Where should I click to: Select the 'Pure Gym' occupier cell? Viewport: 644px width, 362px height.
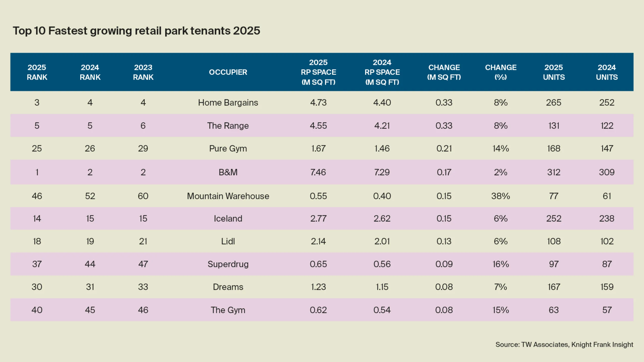[x=228, y=149]
